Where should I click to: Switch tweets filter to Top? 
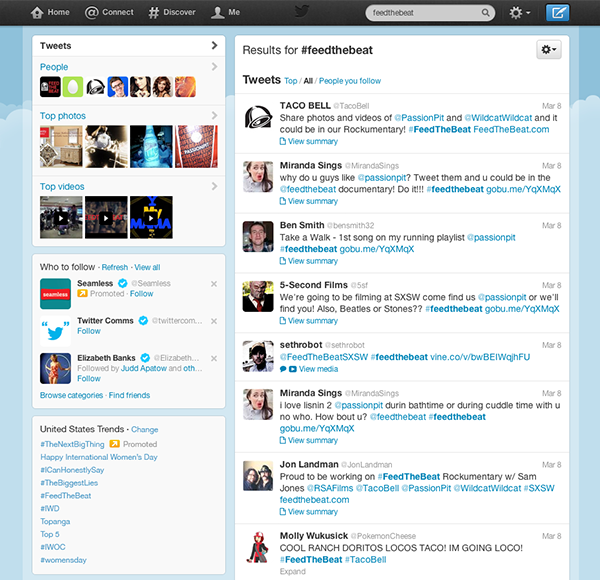pos(290,81)
